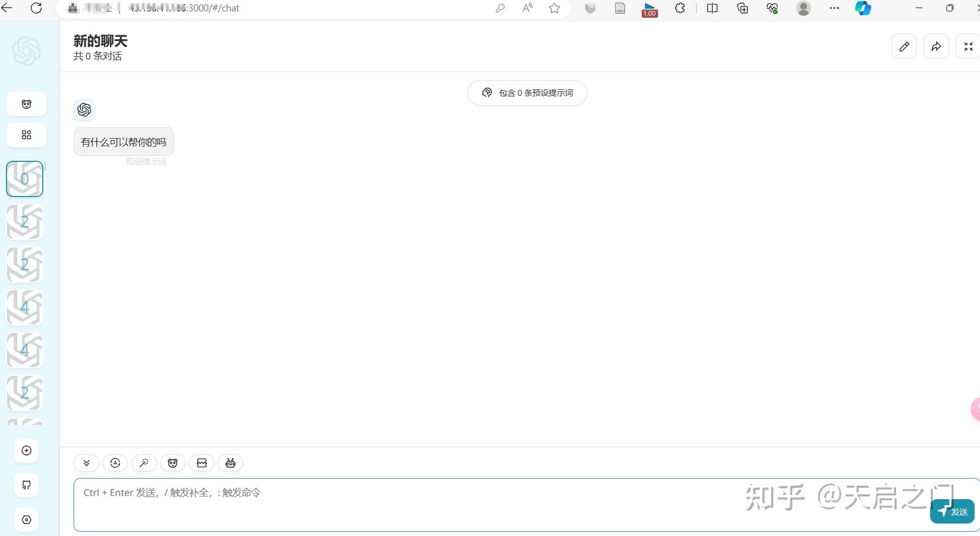The image size is (980, 536).
Task: Exit fullscreen with the shrink arrows button
Action: click(x=968, y=47)
